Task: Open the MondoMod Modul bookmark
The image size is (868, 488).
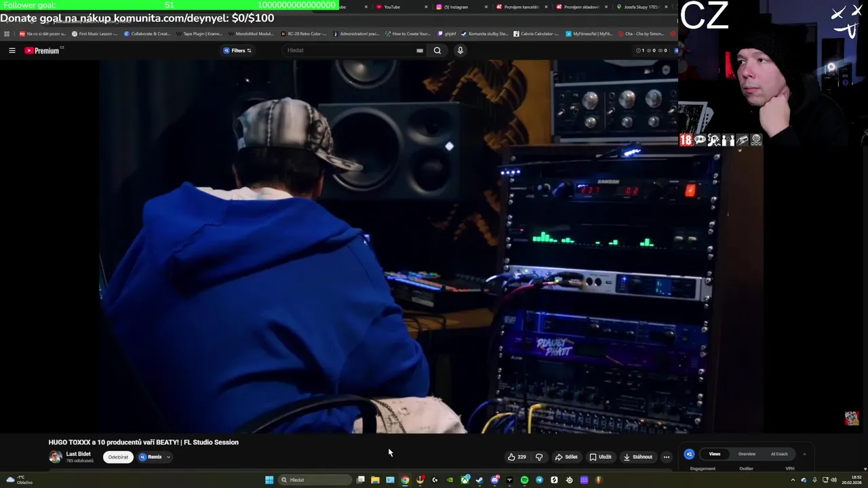Action: 251,33
